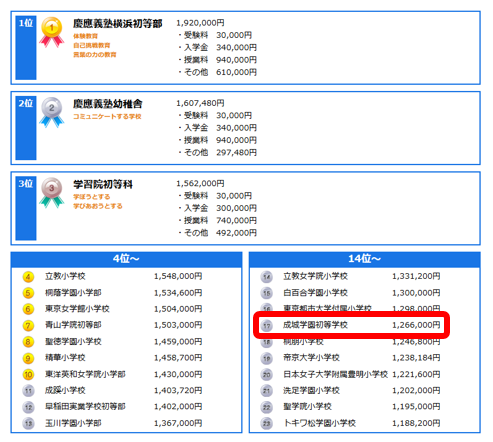Click the gray rank 13 badge
Image resolution: width=493 pixels, height=442 pixels.
28,423
